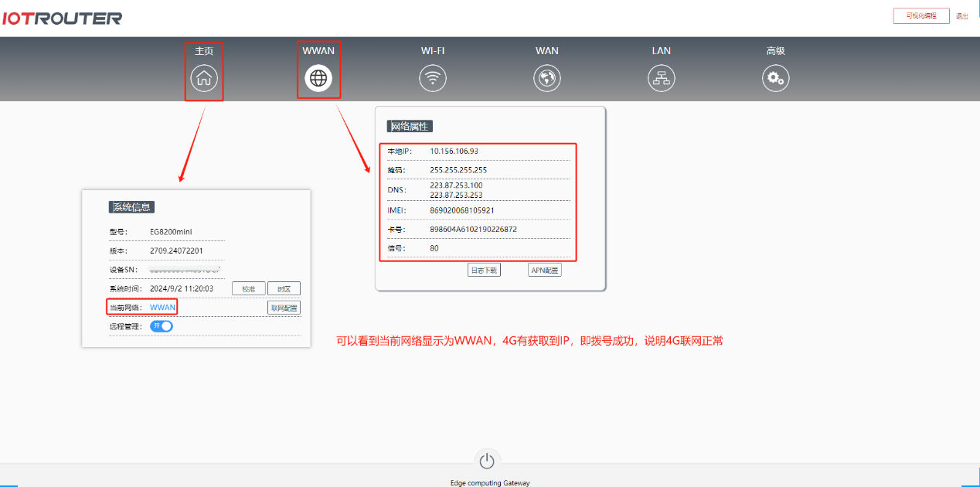This screenshot has width=980, height=487.
Task: Click the WI-FI wireless icon
Action: [432, 77]
